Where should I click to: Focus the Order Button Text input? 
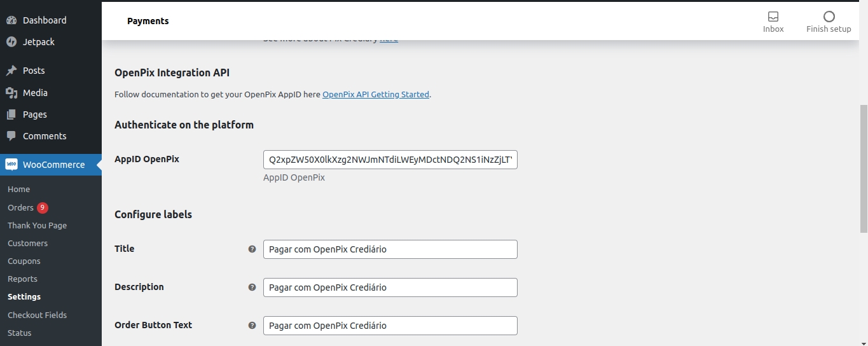pos(390,326)
